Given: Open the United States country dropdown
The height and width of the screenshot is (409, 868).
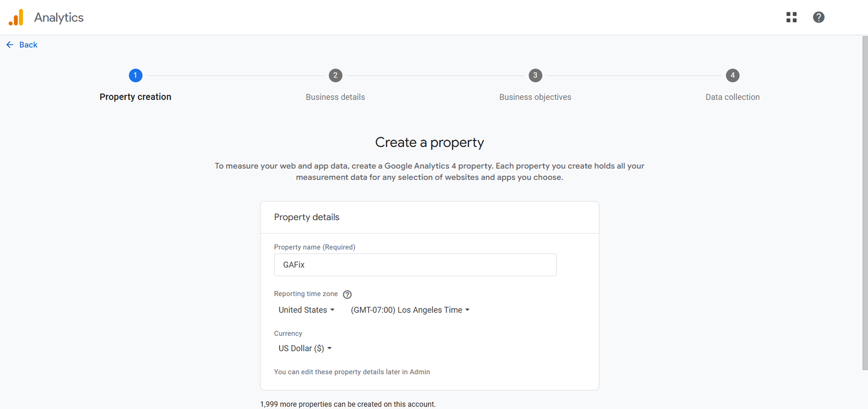Looking at the screenshot, I should [x=306, y=310].
